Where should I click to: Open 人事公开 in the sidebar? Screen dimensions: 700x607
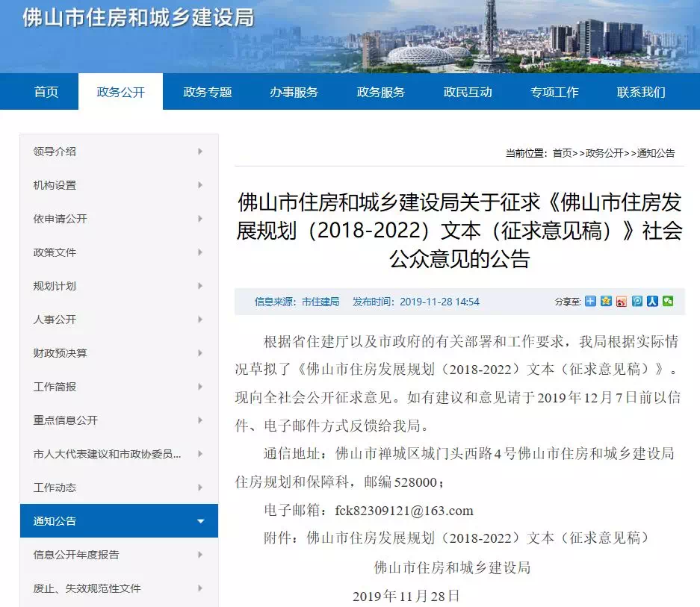click(55, 320)
